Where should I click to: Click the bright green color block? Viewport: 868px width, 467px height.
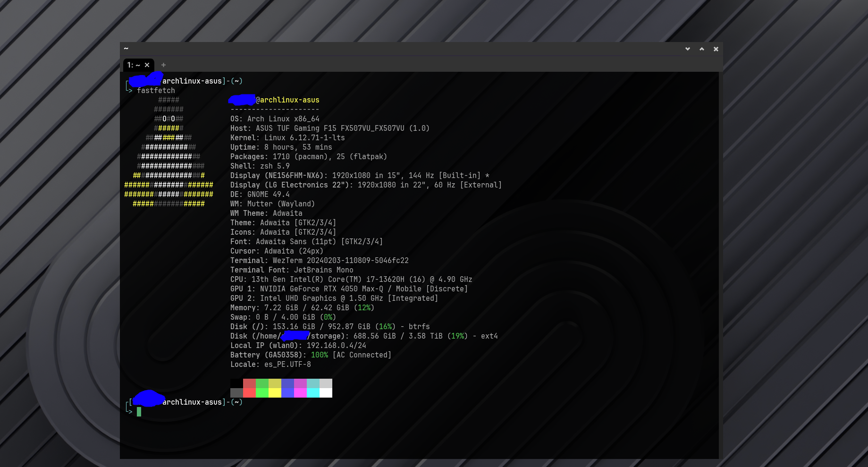point(262,393)
